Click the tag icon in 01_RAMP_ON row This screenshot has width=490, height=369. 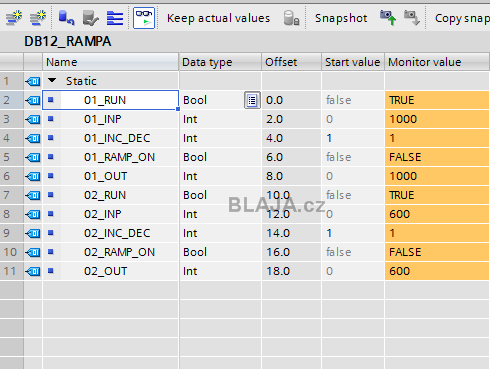(33, 157)
